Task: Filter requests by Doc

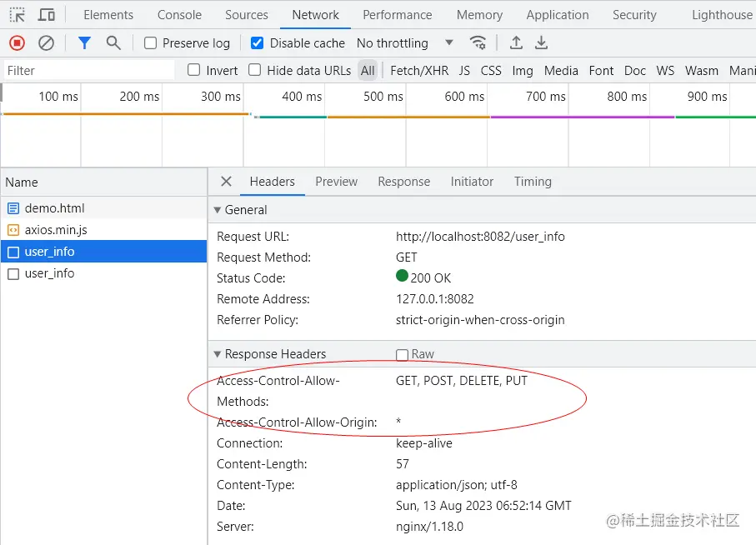Action: (635, 71)
